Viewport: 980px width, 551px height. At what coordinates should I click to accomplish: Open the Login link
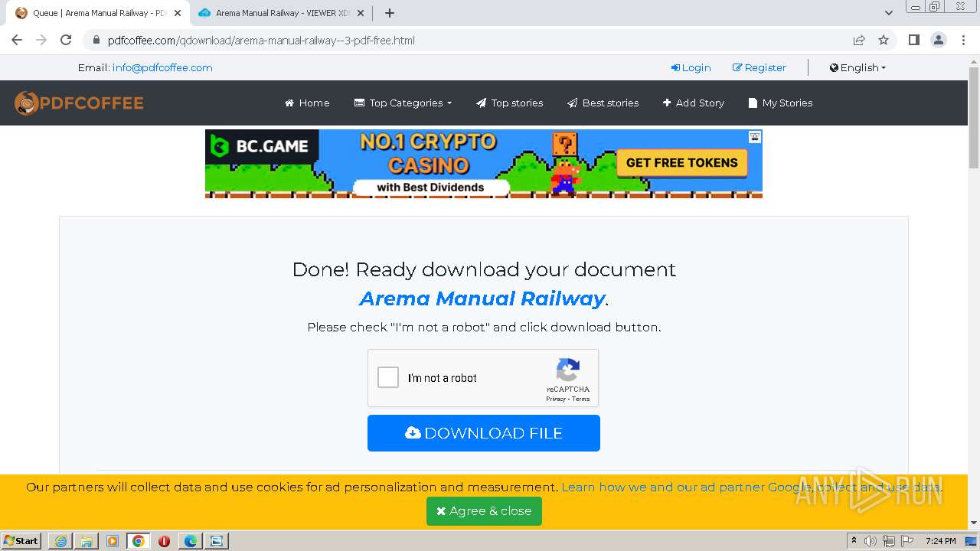click(x=691, y=67)
